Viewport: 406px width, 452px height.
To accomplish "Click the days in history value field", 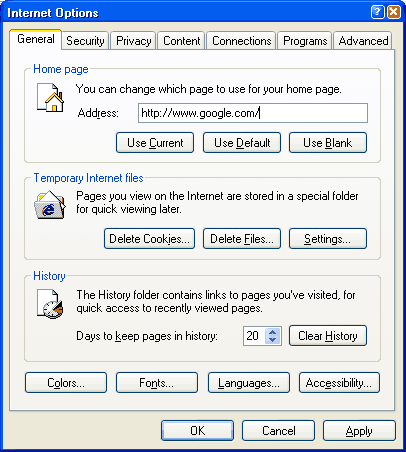I will (254, 336).
